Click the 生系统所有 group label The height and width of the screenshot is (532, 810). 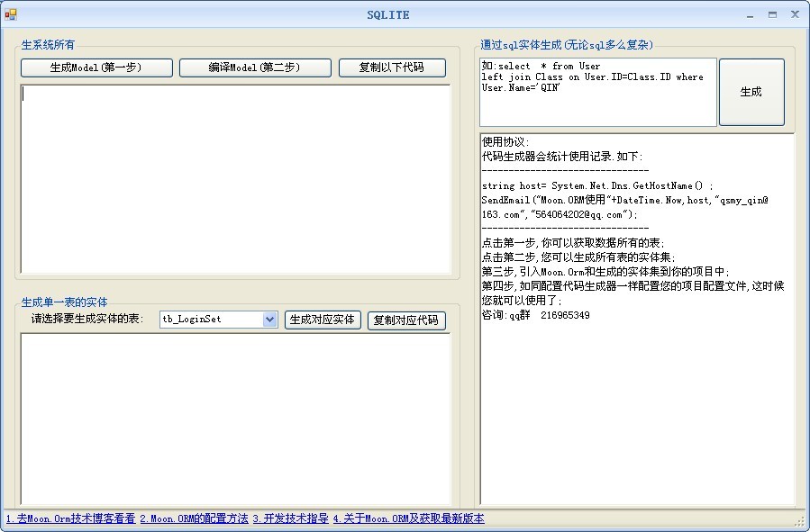click(x=48, y=45)
